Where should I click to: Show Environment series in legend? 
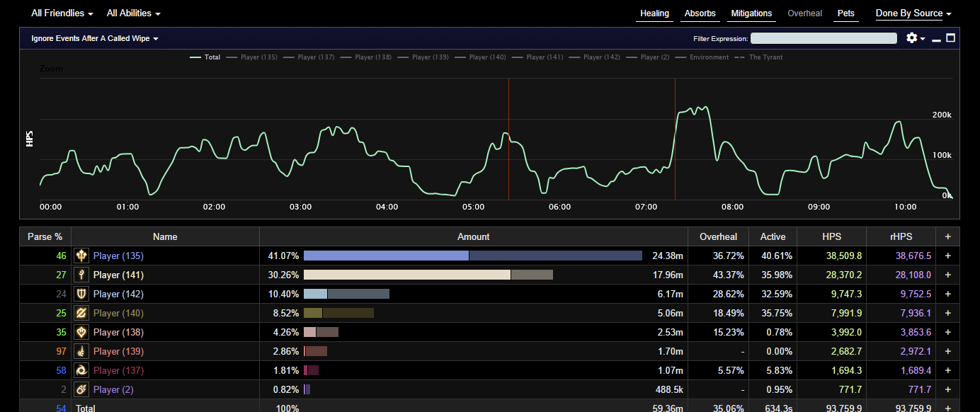(702, 57)
